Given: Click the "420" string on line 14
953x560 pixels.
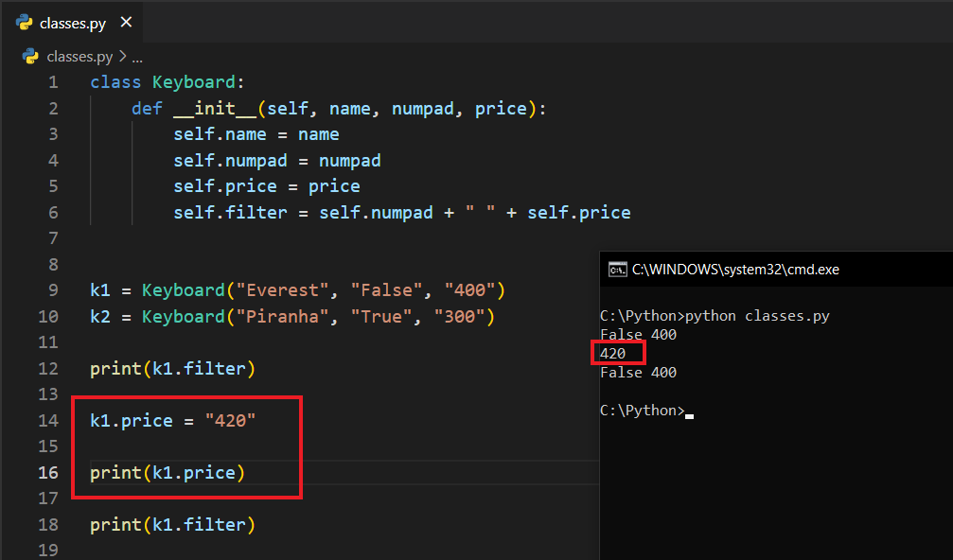Looking at the screenshot, I should 231,420.
